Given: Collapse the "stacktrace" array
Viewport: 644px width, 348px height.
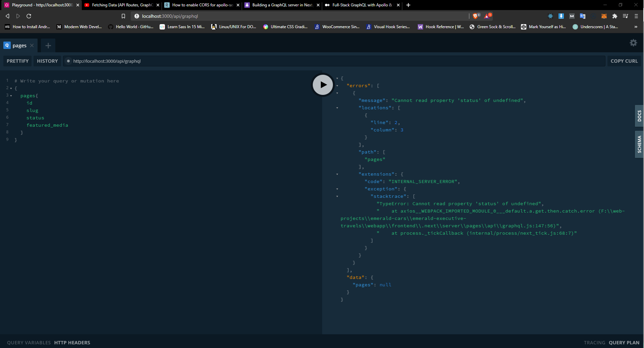Looking at the screenshot, I should tap(337, 196).
